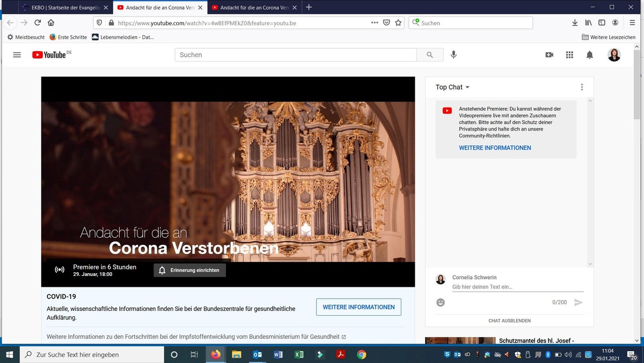
Task: Open the YouTube hamburger guide menu
Action: [17, 55]
